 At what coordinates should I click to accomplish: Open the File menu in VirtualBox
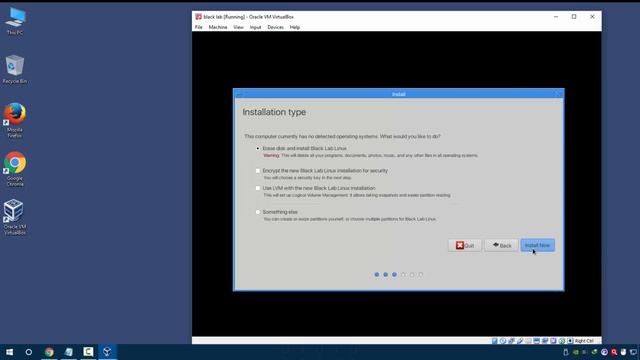tap(198, 27)
